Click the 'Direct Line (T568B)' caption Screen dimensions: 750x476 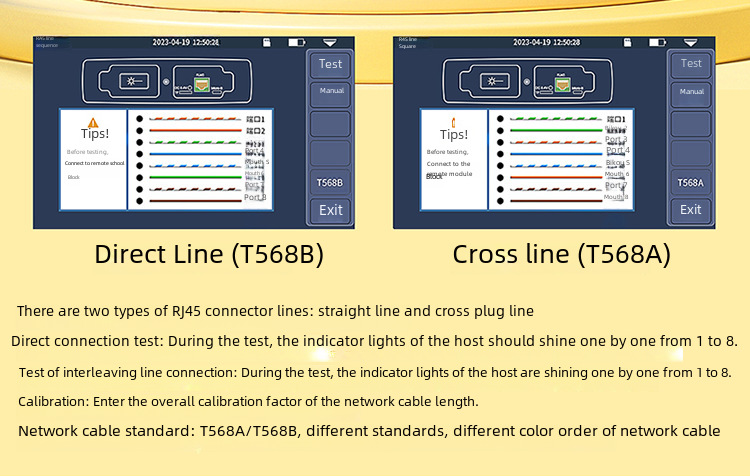coord(209,254)
